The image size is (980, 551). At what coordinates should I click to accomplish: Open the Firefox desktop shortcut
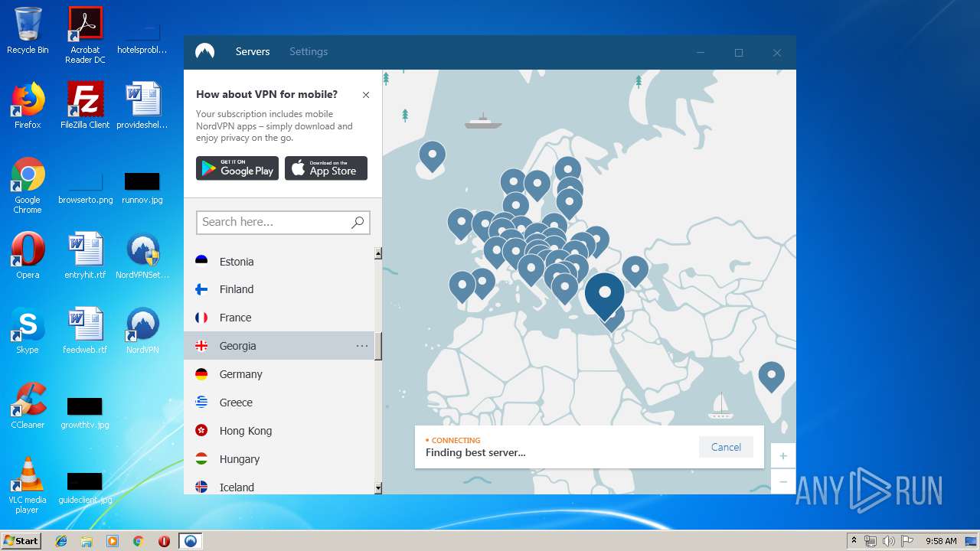[28, 106]
